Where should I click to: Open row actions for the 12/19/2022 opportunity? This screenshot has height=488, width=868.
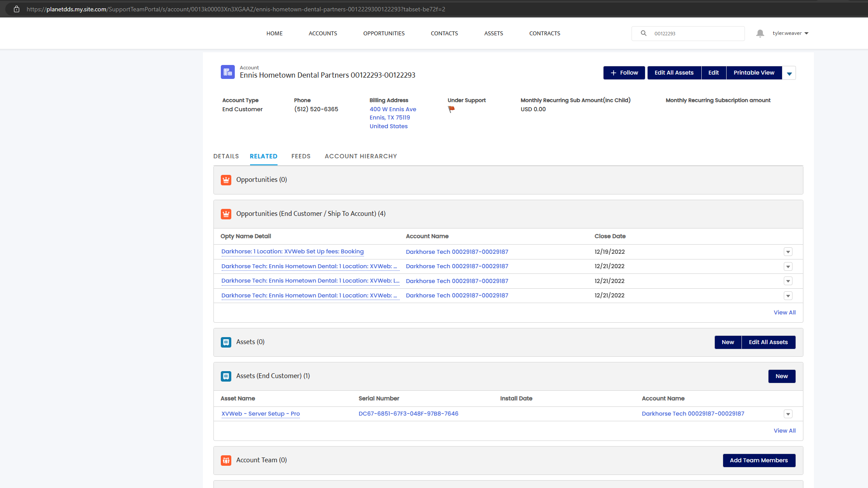788,252
